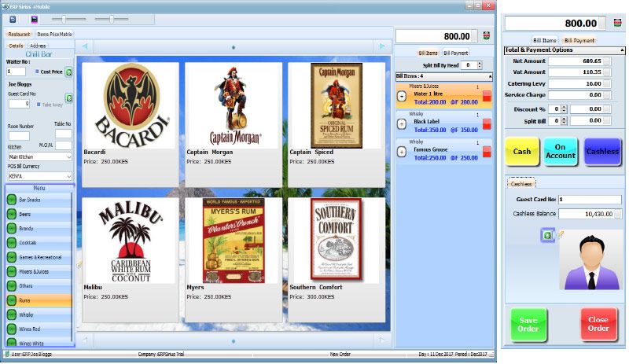The width and height of the screenshot is (629, 364).
Task: Open the POS Bill Currency dropdown
Action: [x=40, y=176]
